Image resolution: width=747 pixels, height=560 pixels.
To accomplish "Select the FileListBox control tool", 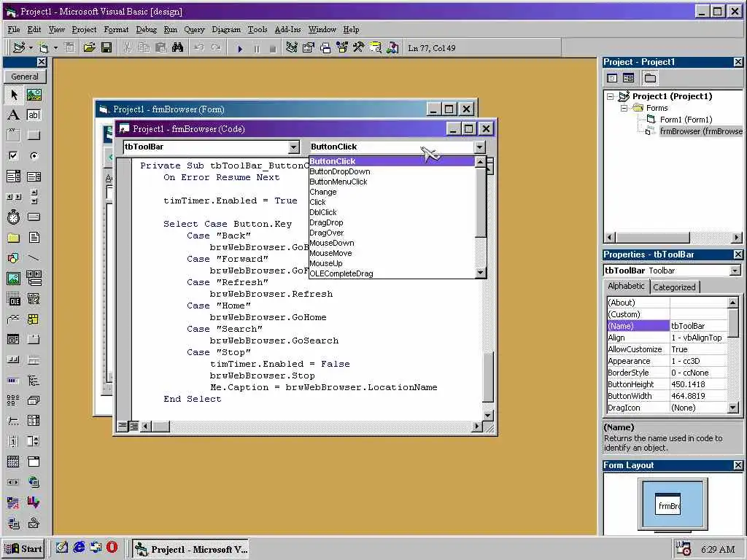I will (x=34, y=237).
